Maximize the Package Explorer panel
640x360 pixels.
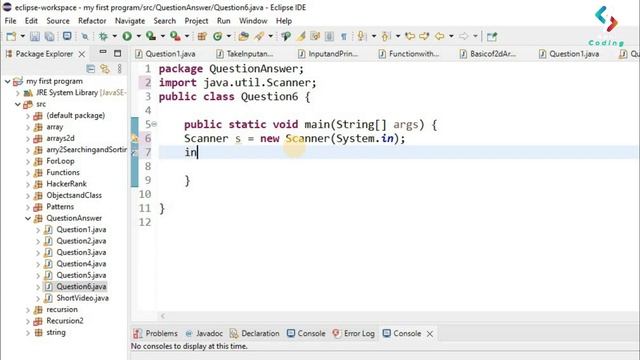click(118, 53)
